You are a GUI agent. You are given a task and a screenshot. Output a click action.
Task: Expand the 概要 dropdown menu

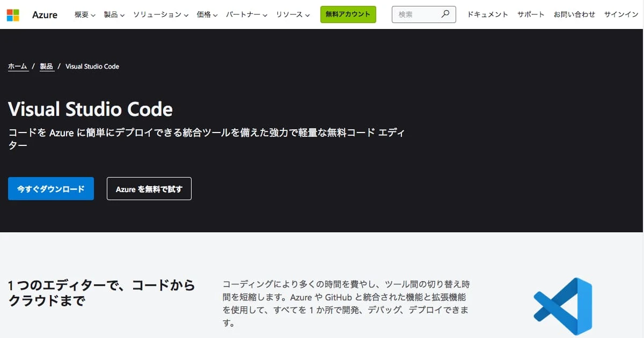click(x=85, y=14)
